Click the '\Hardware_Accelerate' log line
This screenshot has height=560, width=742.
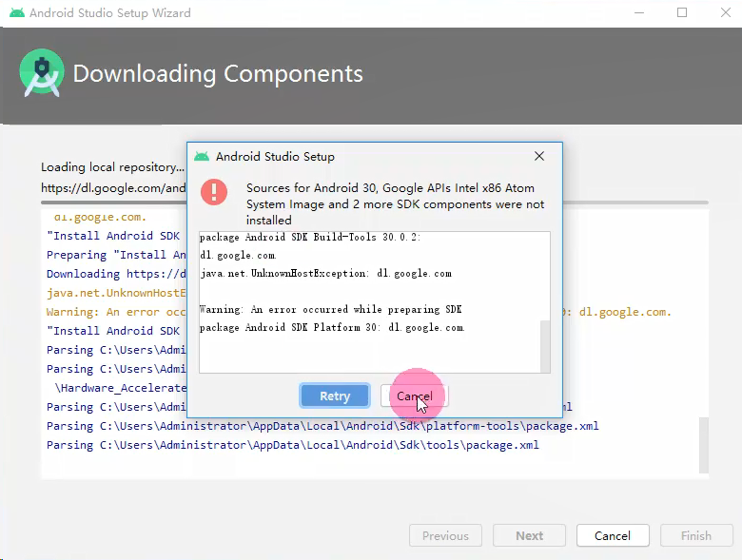pyautogui.click(x=121, y=388)
